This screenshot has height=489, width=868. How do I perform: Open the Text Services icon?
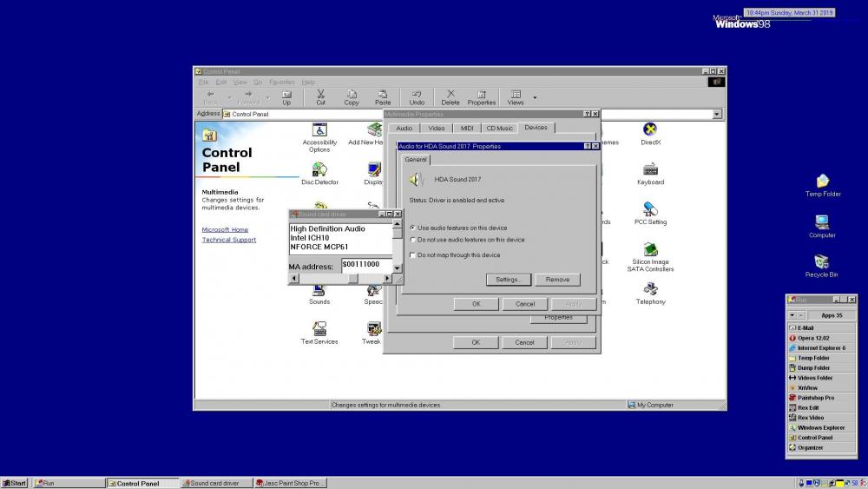point(319,331)
